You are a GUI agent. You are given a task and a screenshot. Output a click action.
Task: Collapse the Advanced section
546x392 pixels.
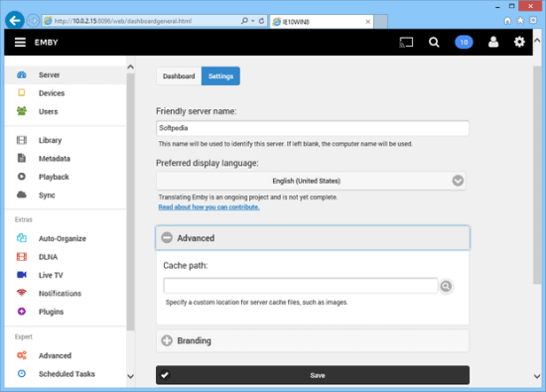[x=313, y=238]
